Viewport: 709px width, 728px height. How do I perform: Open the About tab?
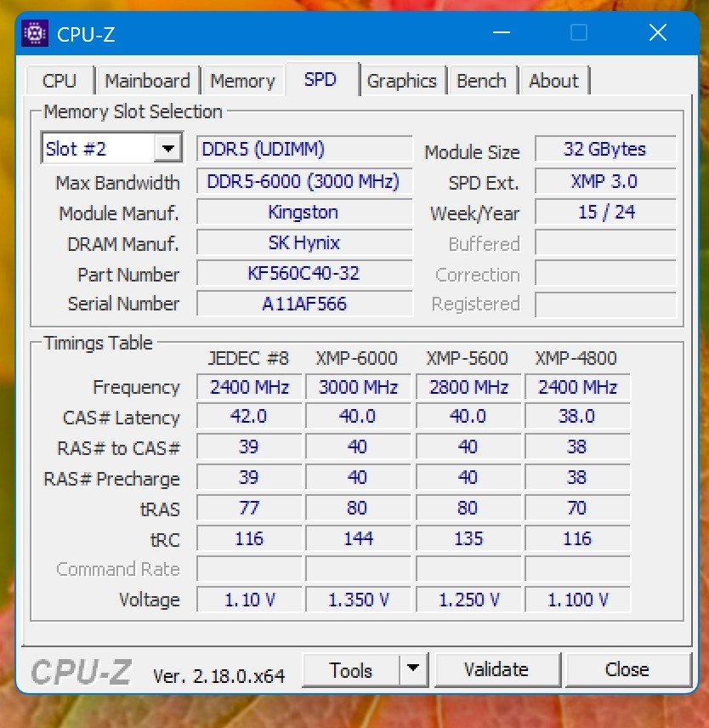(x=554, y=81)
